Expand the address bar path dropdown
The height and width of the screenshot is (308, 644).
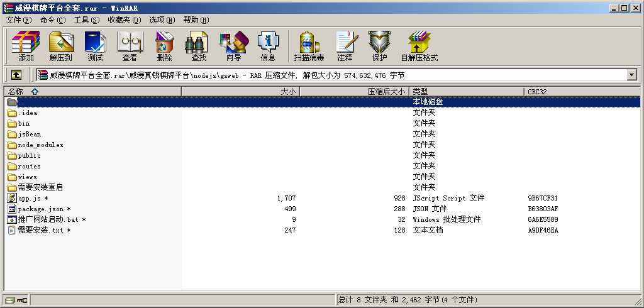[x=631, y=75]
